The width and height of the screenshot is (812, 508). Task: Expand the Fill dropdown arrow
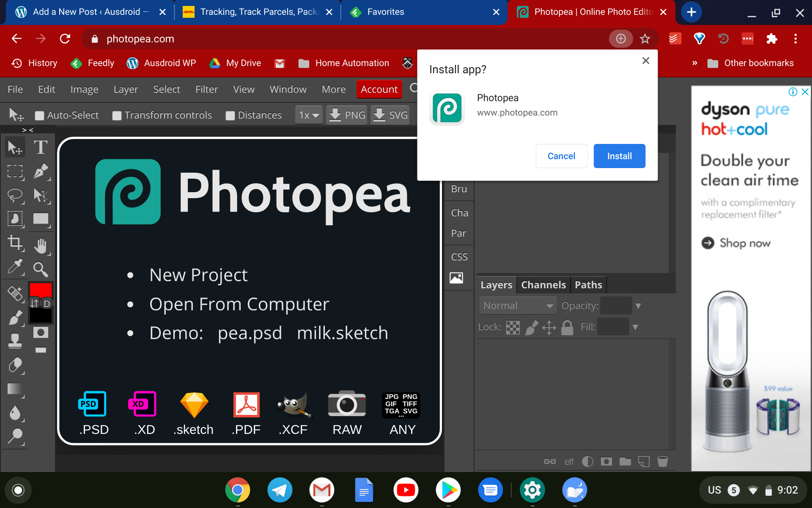coord(635,327)
